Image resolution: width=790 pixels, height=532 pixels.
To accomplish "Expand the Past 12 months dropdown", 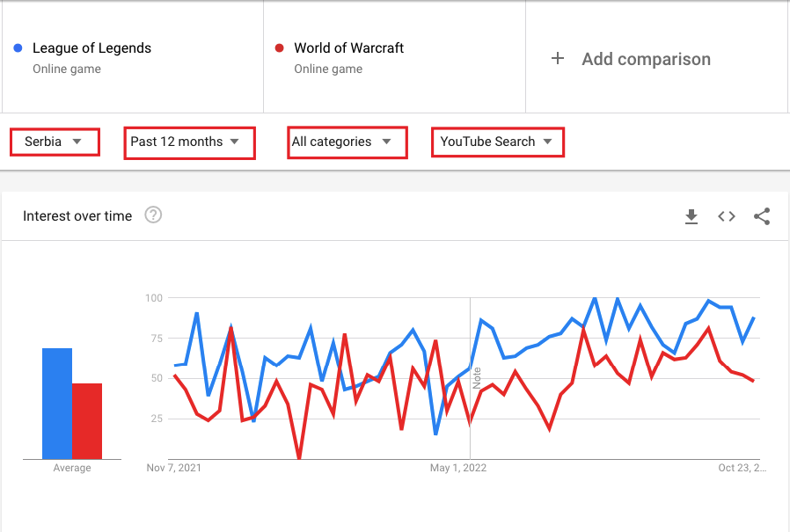I will (189, 142).
